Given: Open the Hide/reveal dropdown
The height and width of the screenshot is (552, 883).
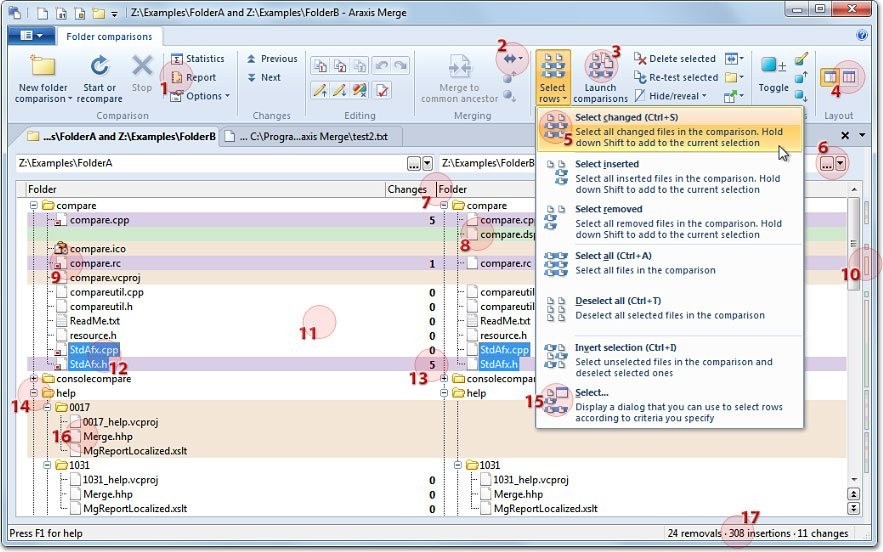Looking at the screenshot, I should point(676,96).
